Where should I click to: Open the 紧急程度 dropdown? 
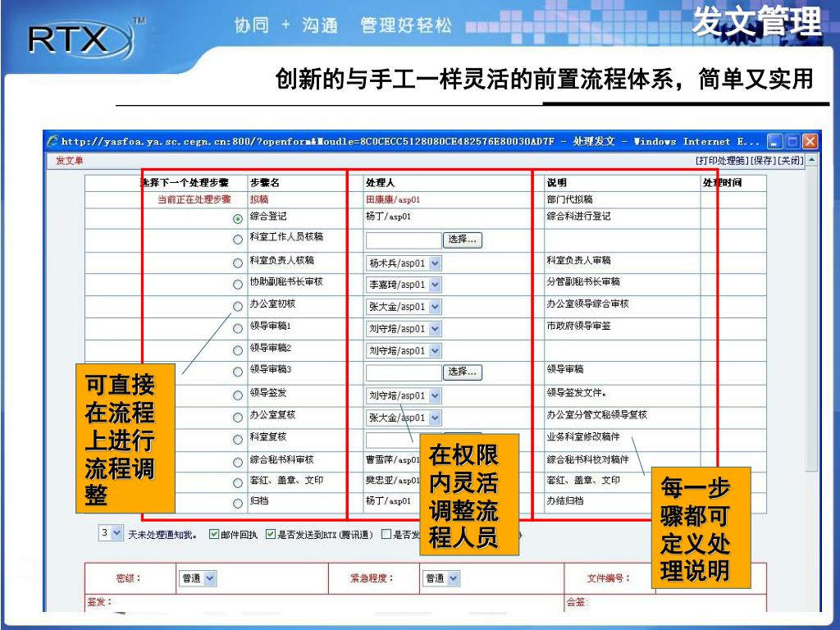point(454,578)
